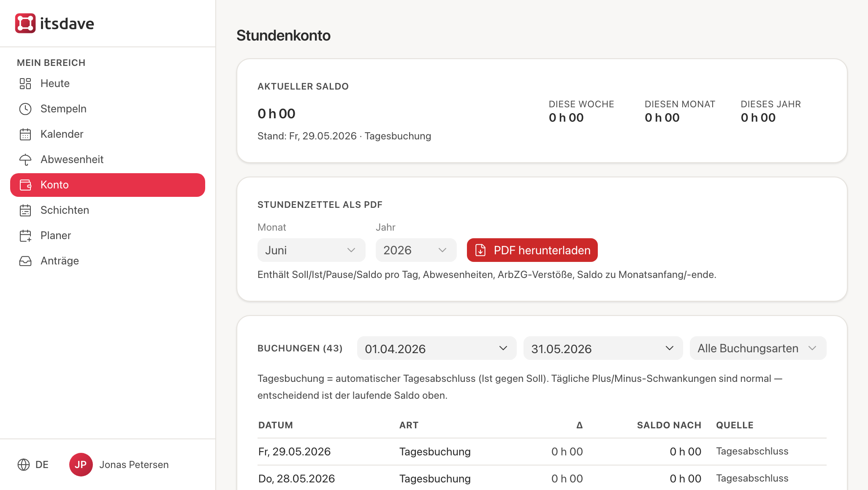Click the JP user avatar

point(81,465)
